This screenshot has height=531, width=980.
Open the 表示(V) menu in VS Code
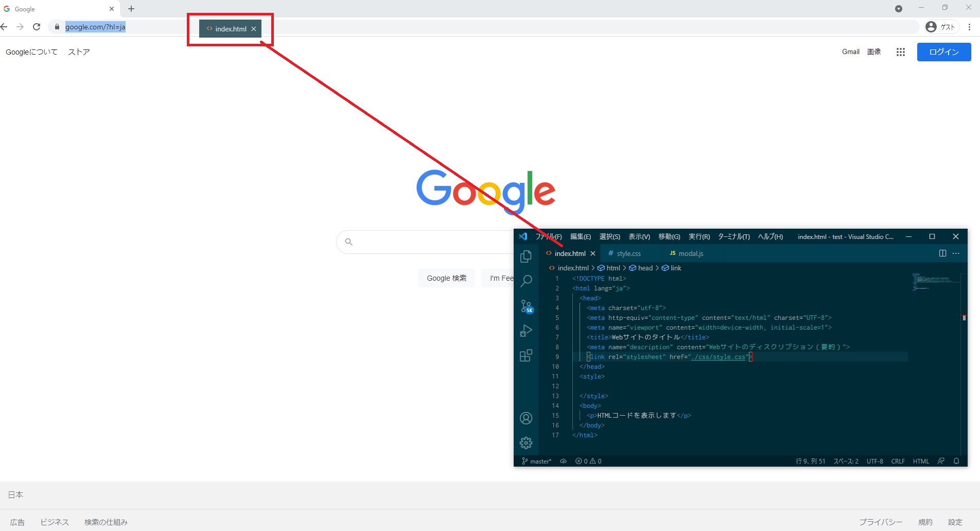639,236
